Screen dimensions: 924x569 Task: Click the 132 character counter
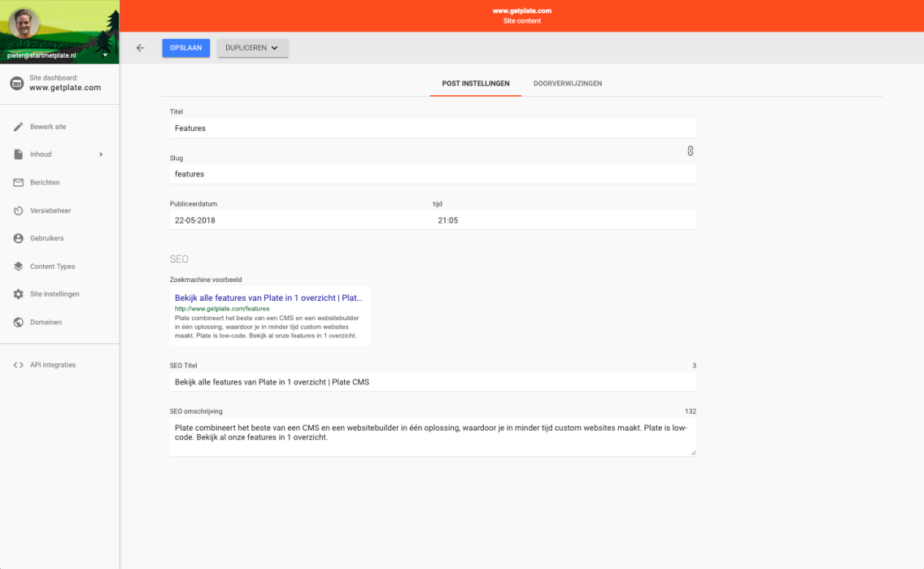690,411
